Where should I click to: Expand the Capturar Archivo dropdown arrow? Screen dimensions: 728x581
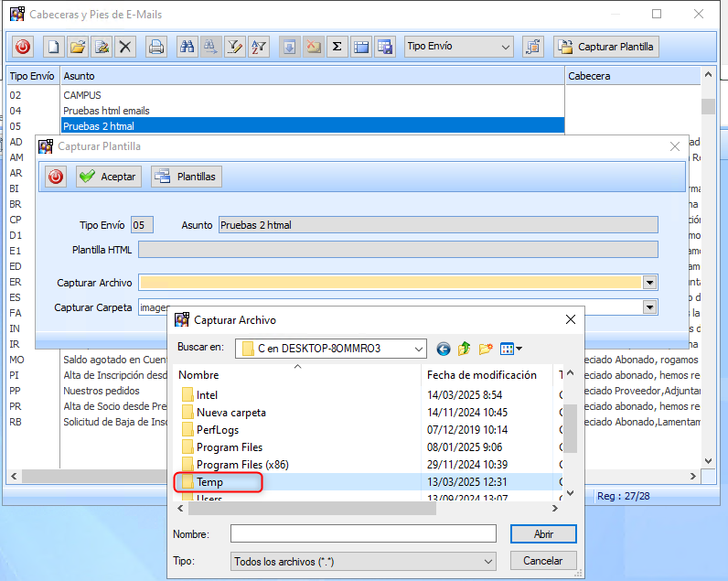point(649,284)
